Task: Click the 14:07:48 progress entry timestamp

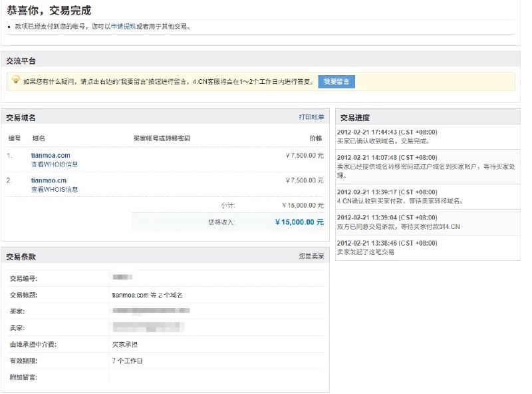Action: (387, 158)
